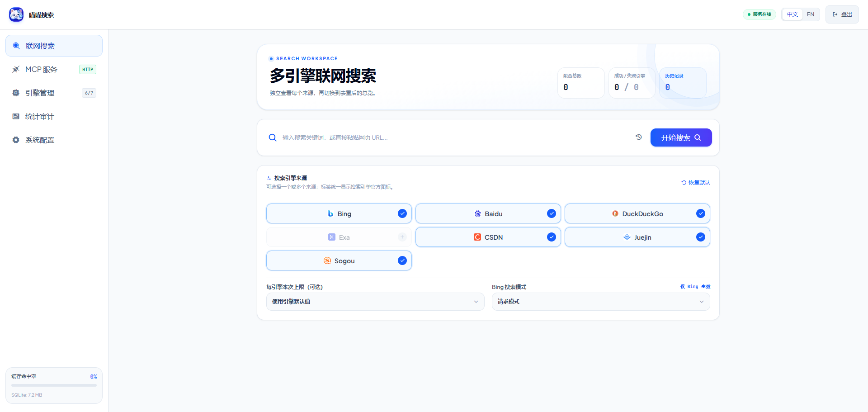Click the Exa logo icon
Image resolution: width=868 pixels, height=412 pixels.
[x=332, y=237]
